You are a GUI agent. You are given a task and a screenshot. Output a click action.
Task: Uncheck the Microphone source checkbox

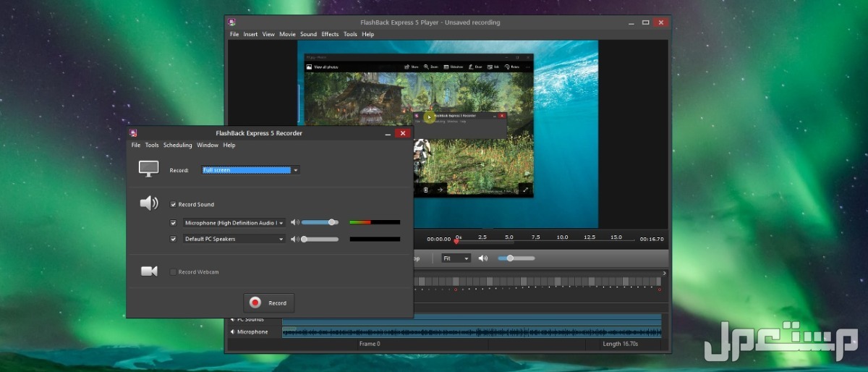click(173, 223)
